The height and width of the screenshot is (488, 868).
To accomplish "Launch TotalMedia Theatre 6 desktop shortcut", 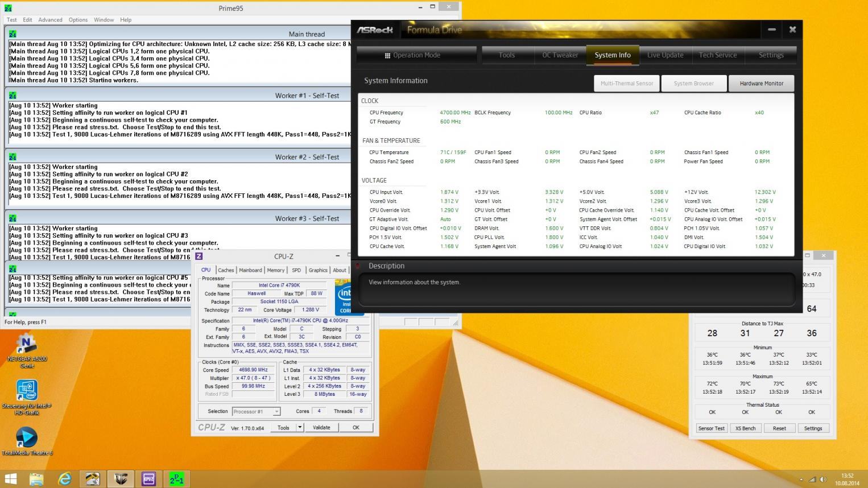I will point(27,441).
